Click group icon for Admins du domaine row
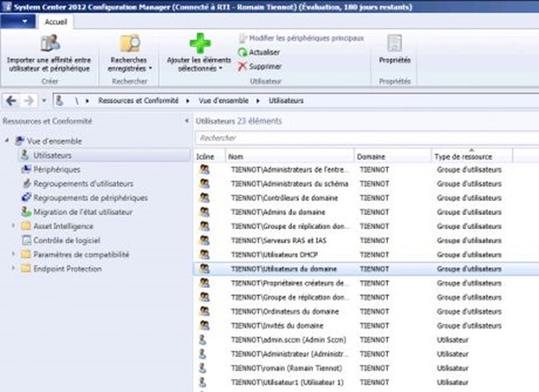This screenshot has width=539, height=392. pos(204,212)
